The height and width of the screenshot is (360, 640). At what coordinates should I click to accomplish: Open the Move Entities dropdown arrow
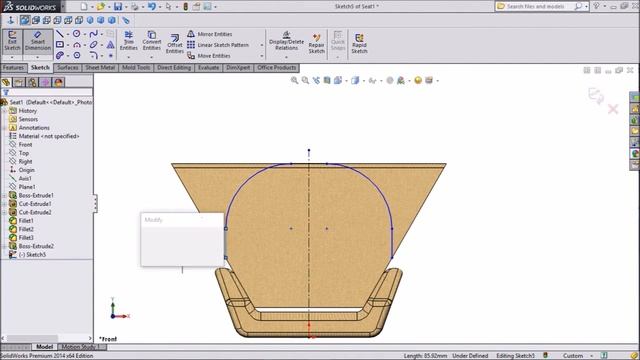(262, 56)
